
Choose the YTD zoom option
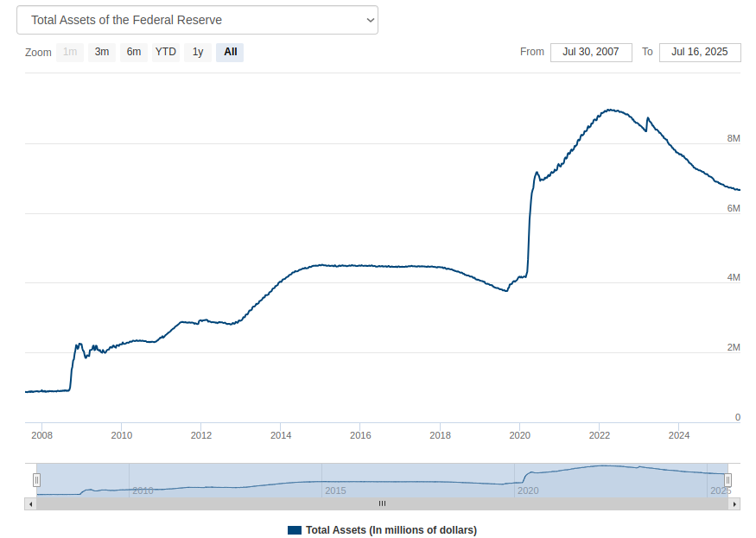point(166,52)
